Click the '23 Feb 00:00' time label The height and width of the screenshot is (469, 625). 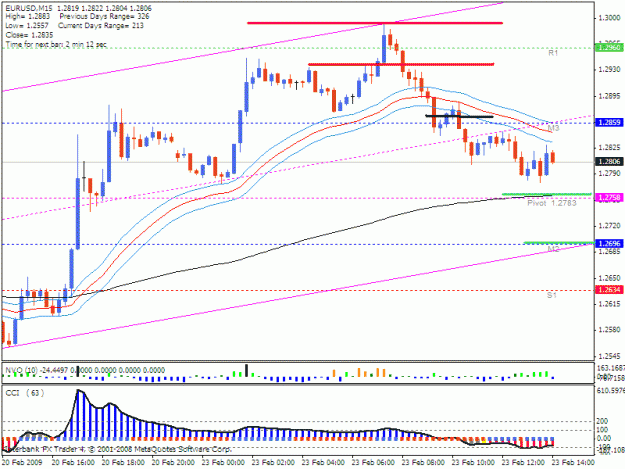point(223,463)
